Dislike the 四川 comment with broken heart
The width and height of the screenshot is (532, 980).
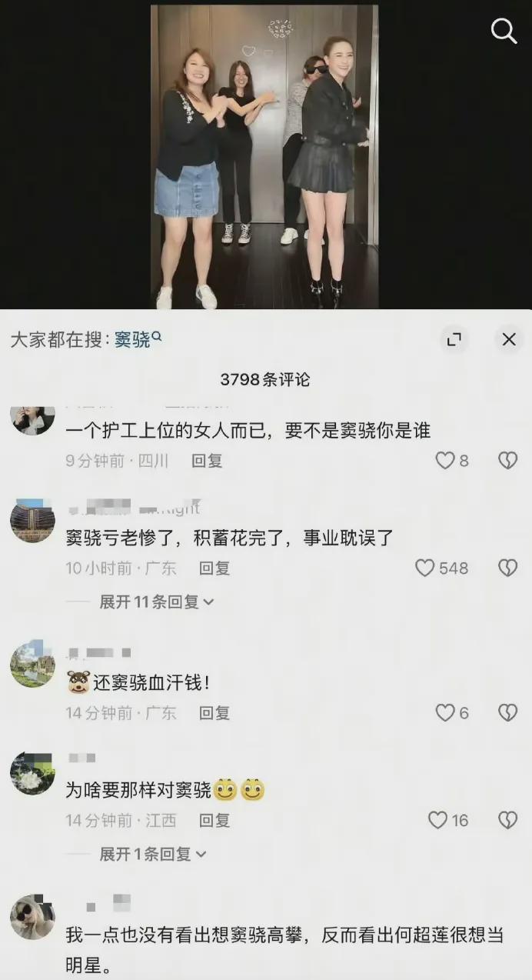(x=507, y=461)
